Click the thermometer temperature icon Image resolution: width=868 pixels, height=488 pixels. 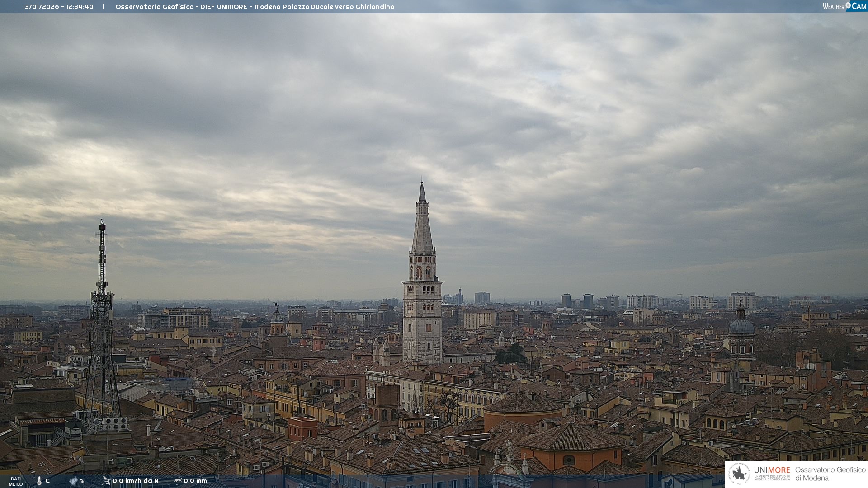[39, 481]
